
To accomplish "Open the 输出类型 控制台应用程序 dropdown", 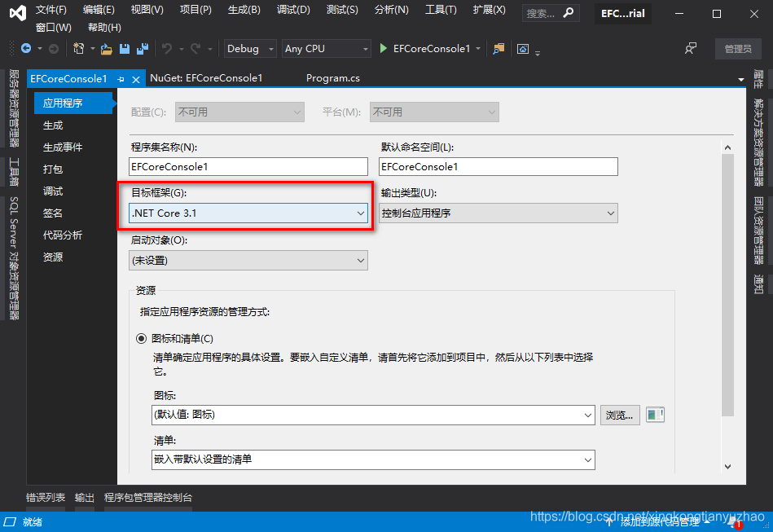I will (x=498, y=213).
